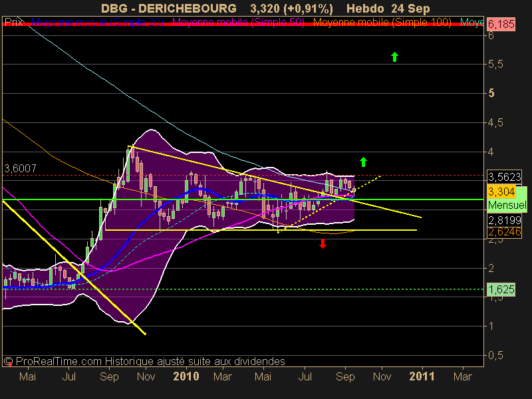Click the 24 Sep date label
Image resolution: width=532 pixels, height=399 pixels.
click(410, 8)
